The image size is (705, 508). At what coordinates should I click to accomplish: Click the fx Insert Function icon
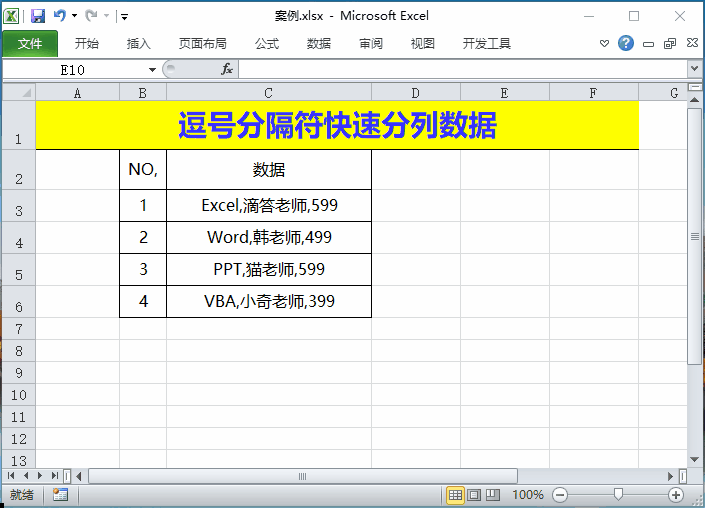pyautogui.click(x=227, y=69)
